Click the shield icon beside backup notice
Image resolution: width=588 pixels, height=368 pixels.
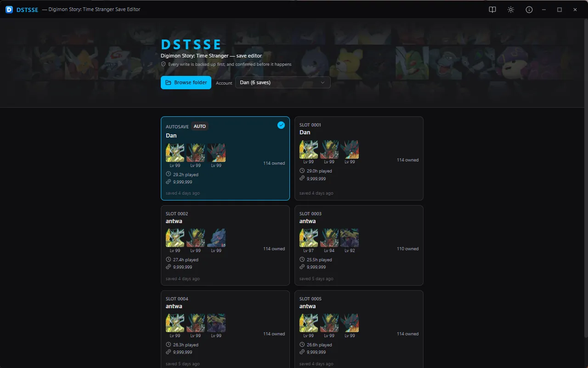pos(163,64)
